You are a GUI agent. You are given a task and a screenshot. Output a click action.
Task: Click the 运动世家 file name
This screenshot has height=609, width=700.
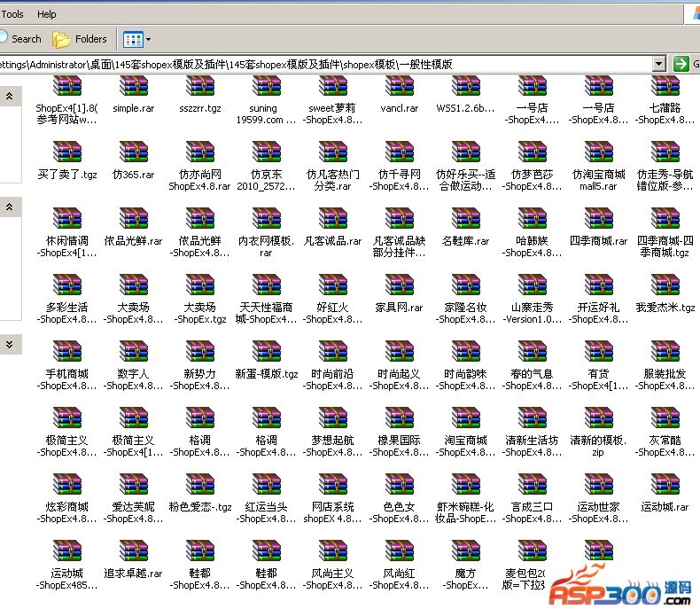[x=599, y=512]
